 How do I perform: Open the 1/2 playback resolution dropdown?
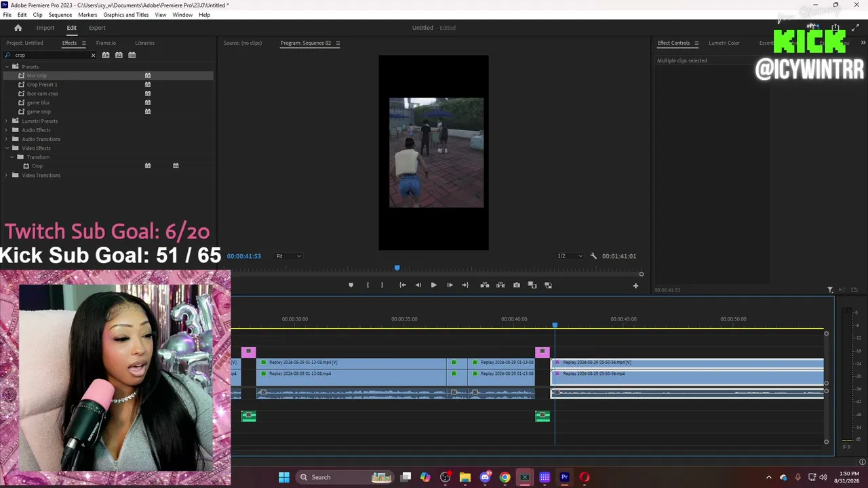pos(570,256)
